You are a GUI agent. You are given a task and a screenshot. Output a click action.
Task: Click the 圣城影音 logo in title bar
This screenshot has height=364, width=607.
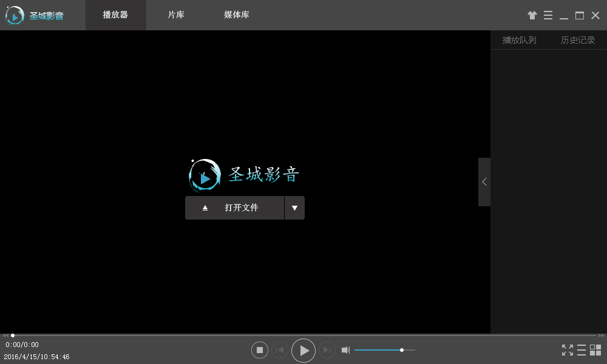(35, 16)
